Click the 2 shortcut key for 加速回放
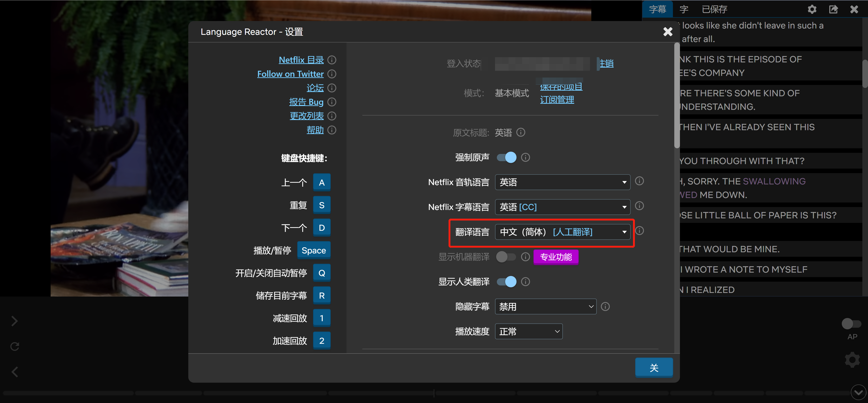 pos(322,341)
